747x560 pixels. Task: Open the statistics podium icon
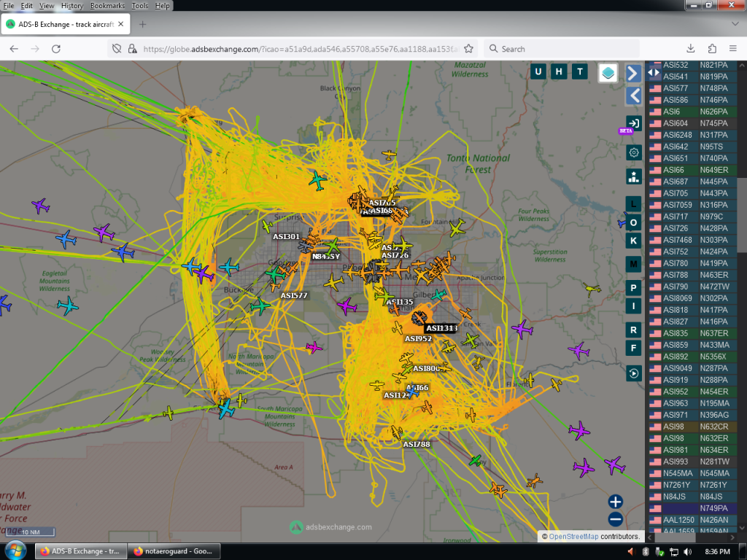[x=634, y=176]
